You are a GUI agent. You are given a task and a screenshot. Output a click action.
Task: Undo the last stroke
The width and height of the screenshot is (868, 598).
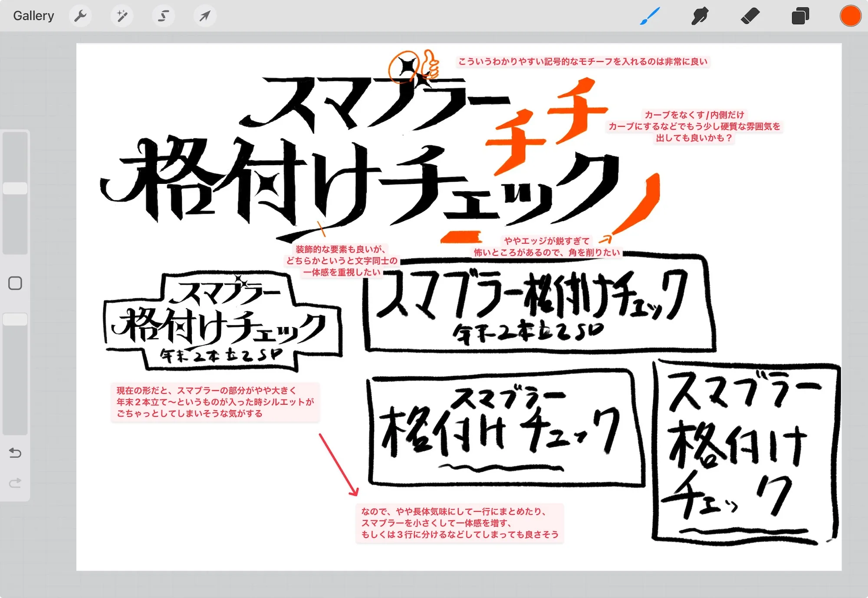click(x=16, y=453)
